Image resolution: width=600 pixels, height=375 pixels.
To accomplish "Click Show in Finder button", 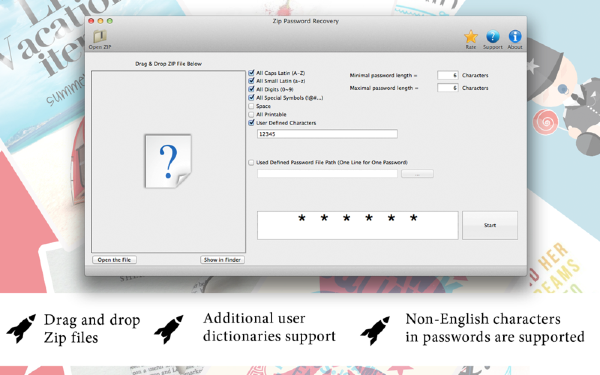I will [222, 260].
